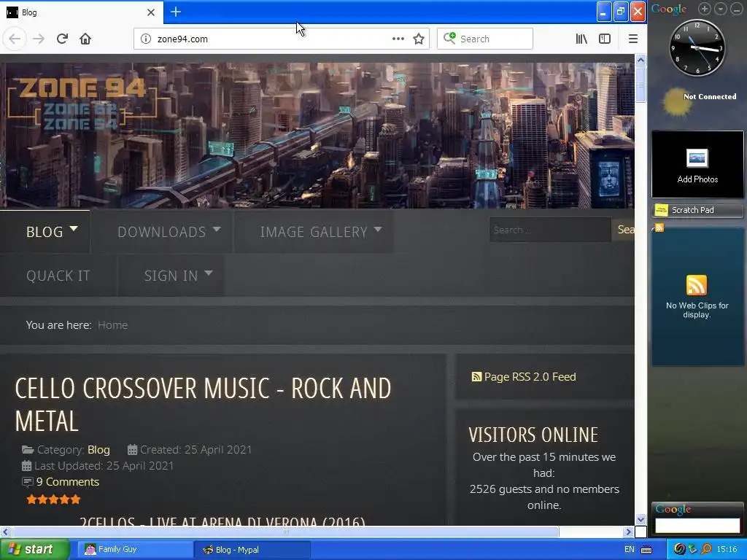Open the QUACK IT menu item
The image size is (747, 560).
[58, 276]
